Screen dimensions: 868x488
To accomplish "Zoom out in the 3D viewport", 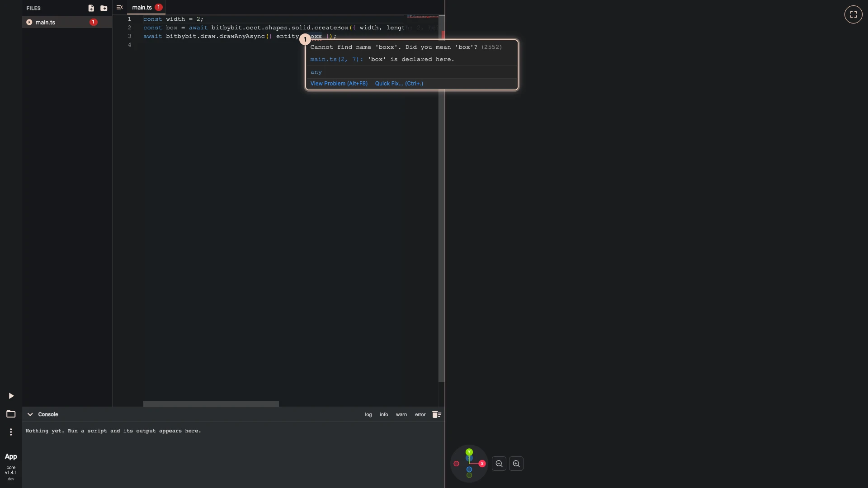I will (x=499, y=464).
